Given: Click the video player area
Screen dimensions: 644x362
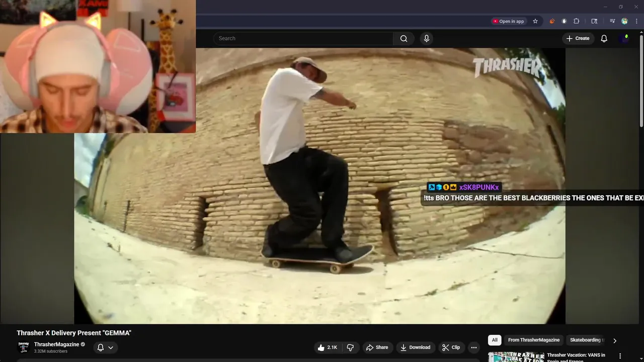Looking at the screenshot, I should (x=319, y=186).
